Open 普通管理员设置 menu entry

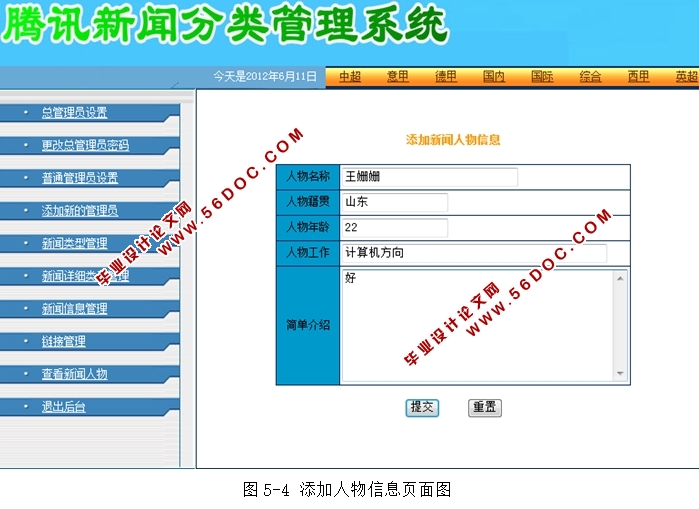coord(80,178)
